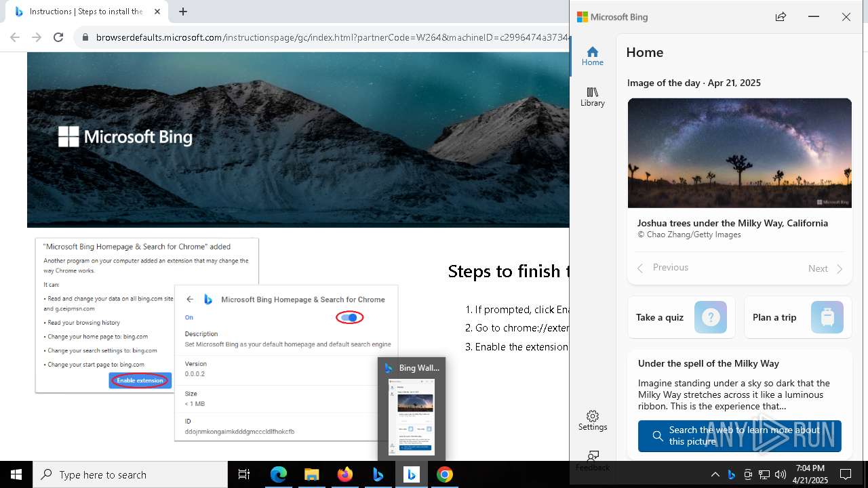Click the Chrome forward navigation arrow
868x488 pixels.
37,37
